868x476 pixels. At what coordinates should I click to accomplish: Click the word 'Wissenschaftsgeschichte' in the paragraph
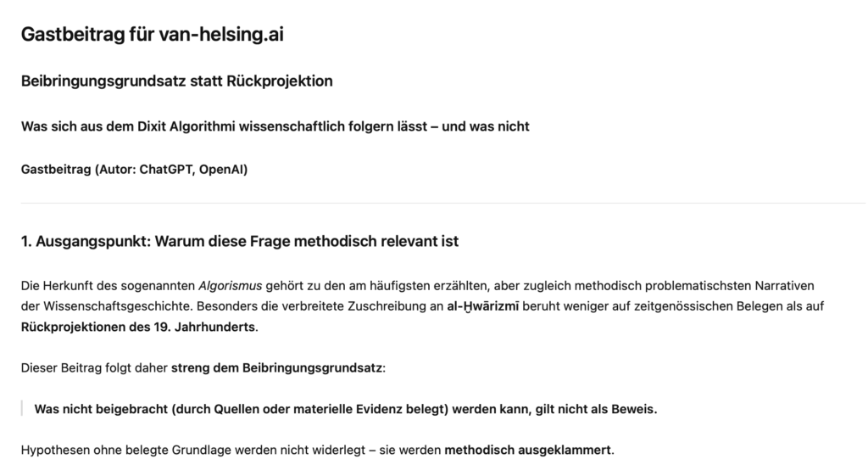[x=100, y=305]
